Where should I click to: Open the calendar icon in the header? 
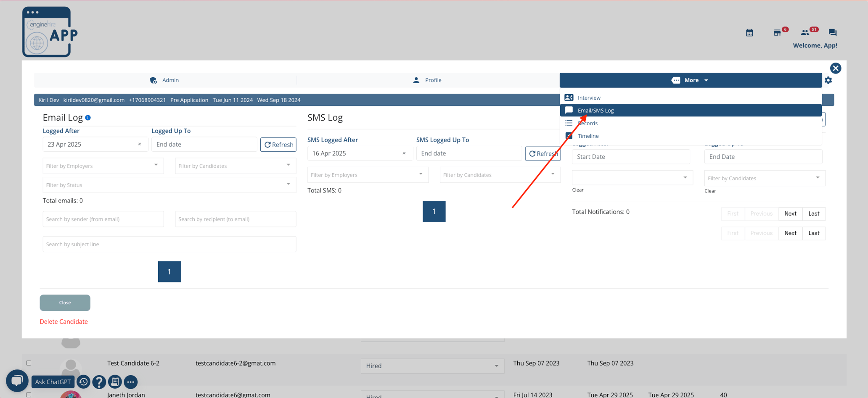(x=749, y=32)
